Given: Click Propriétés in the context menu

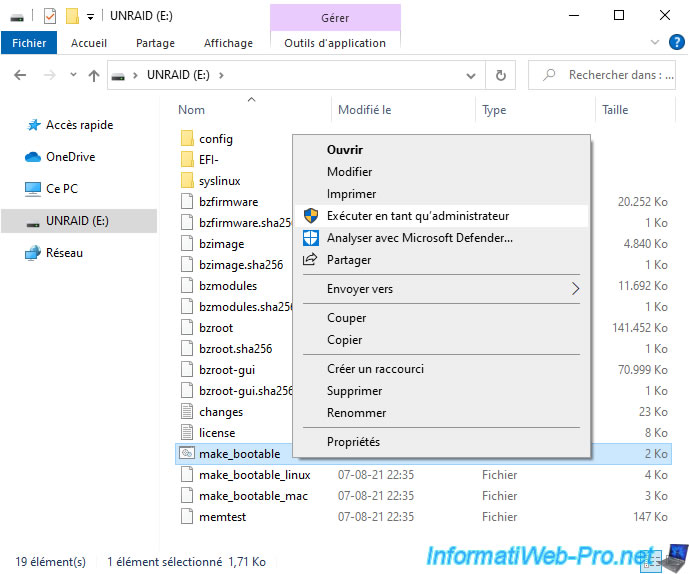Looking at the screenshot, I should click(353, 442).
